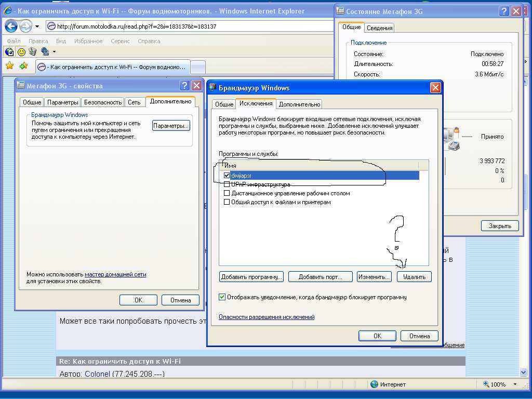Screen dimensions: 532x399
Task: Click OK in Мегафон 3G свойства
Action: coord(138,300)
